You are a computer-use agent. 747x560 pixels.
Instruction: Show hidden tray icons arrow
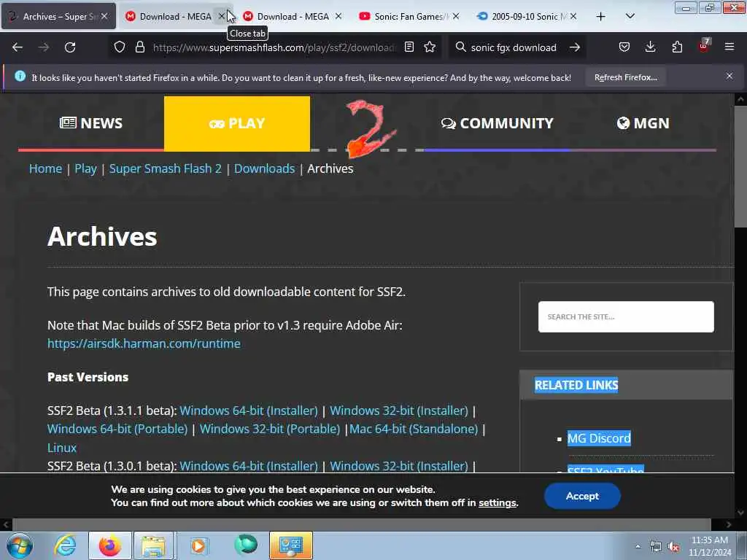pos(638,546)
